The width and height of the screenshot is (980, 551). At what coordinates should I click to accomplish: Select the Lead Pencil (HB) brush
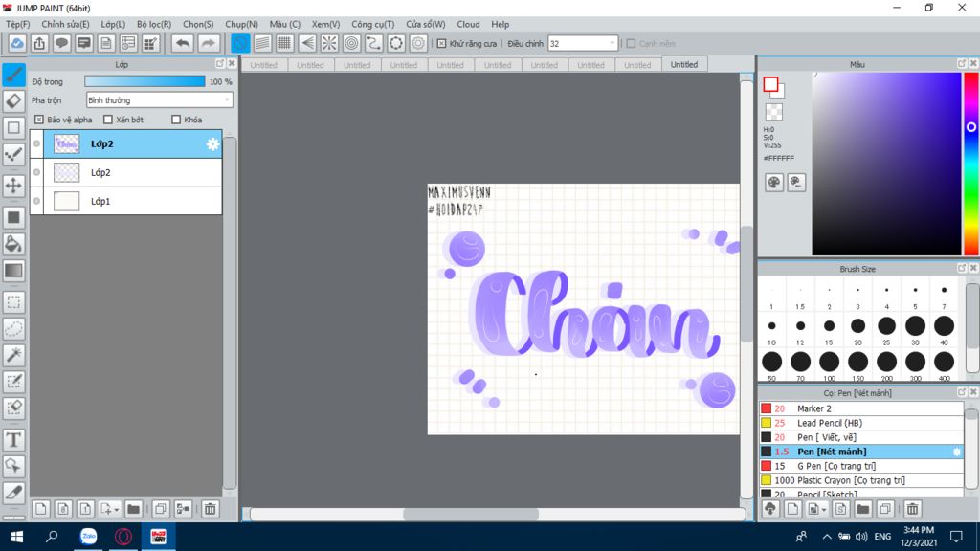tap(861, 423)
